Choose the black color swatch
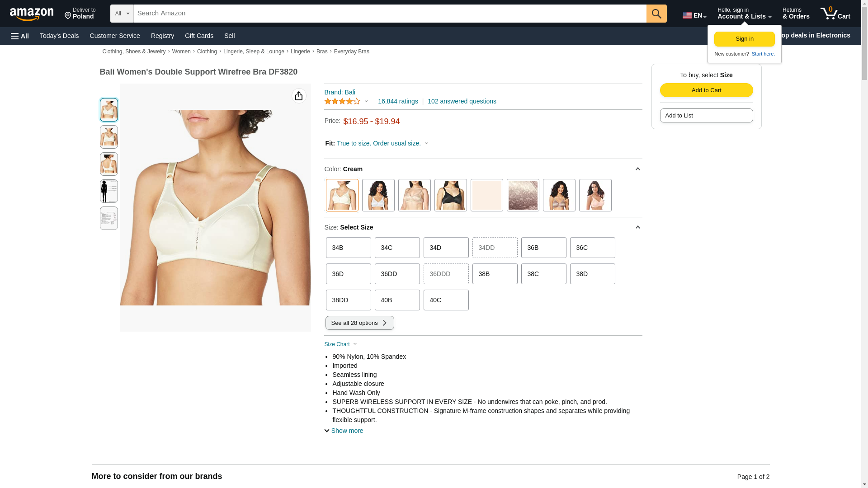The width and height of the screenshot is (868, 488). pos(450,195)
